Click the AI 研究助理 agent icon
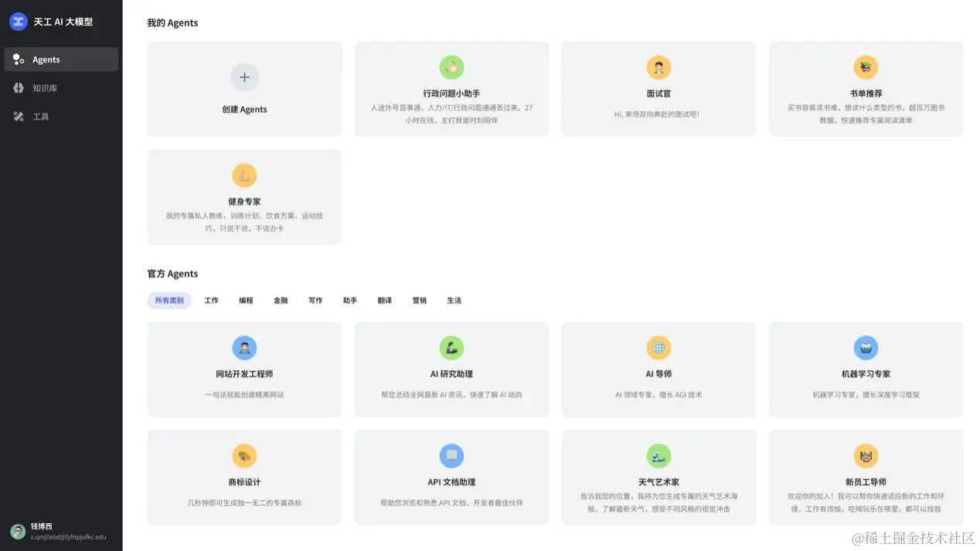Viewport: 980px width, 551px height. [452, 348]
